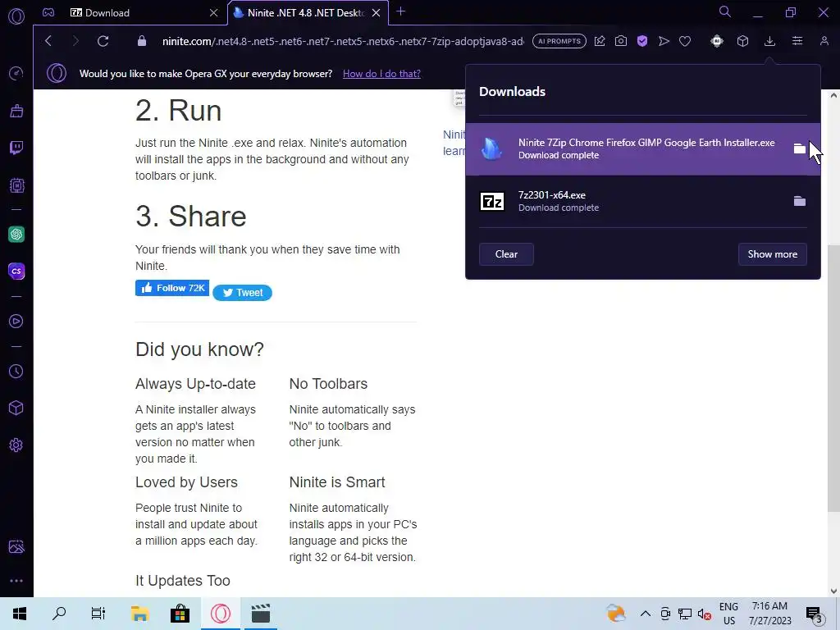This screenshot has width=840, height=630.
Task: Open the profile account icon
Action: tap(824, 41)
